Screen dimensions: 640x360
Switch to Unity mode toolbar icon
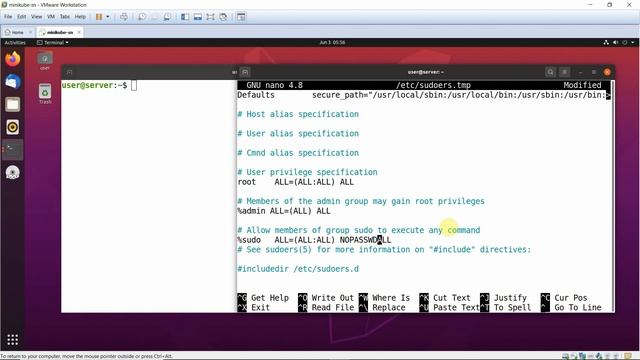pyautogui.click(x=223, y=17)
